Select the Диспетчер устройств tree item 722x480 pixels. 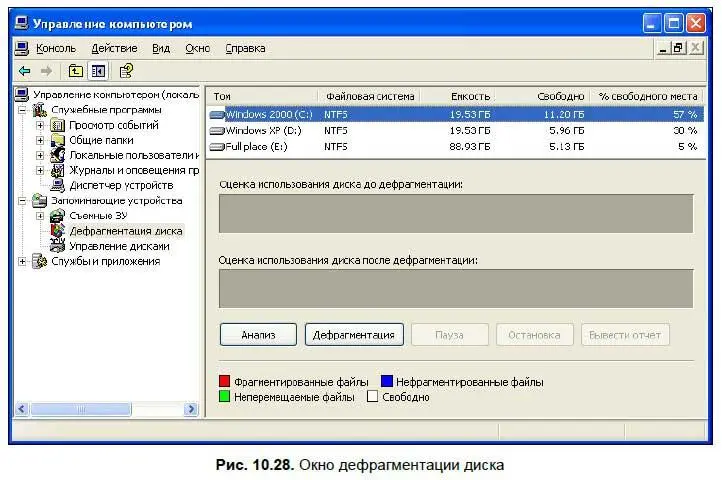(x=121, y=185)
